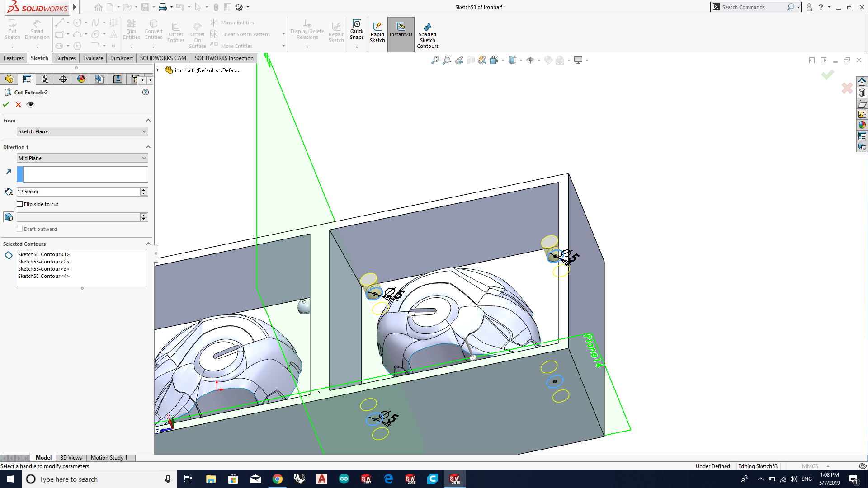Open the Appearances tab in the property panel
This screenshot has width=868, height=488.
[x=81, y=79]
